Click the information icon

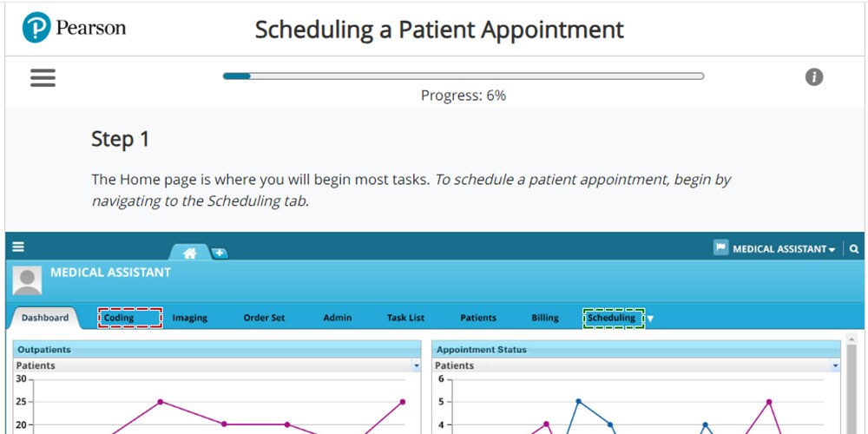pyautogui.click(x=813, y=77)
